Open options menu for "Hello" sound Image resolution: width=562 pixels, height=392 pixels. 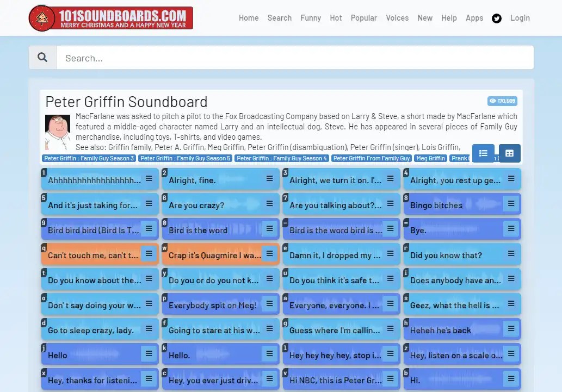point(148,354)
